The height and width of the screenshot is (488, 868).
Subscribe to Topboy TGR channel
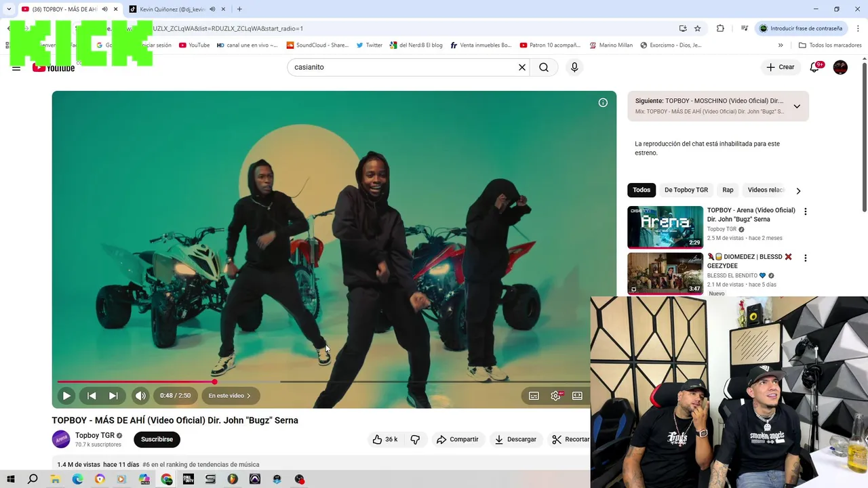pos(157,439)
